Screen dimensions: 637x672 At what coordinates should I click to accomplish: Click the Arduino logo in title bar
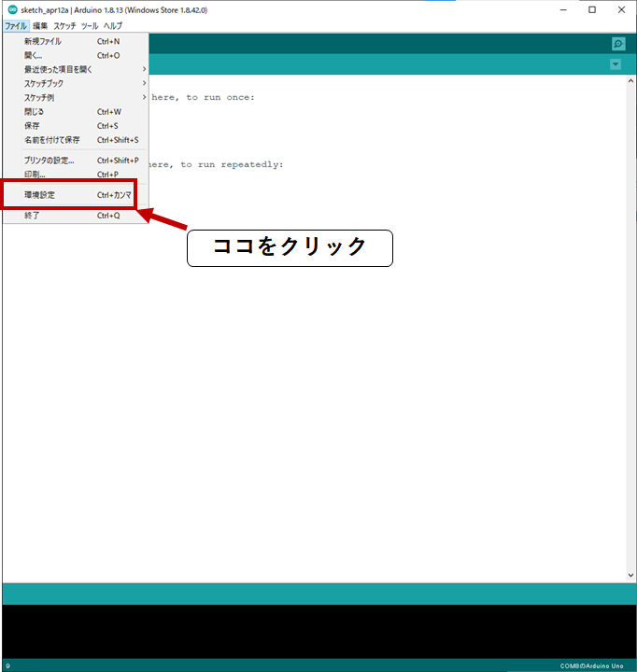[x=13, y=9]
